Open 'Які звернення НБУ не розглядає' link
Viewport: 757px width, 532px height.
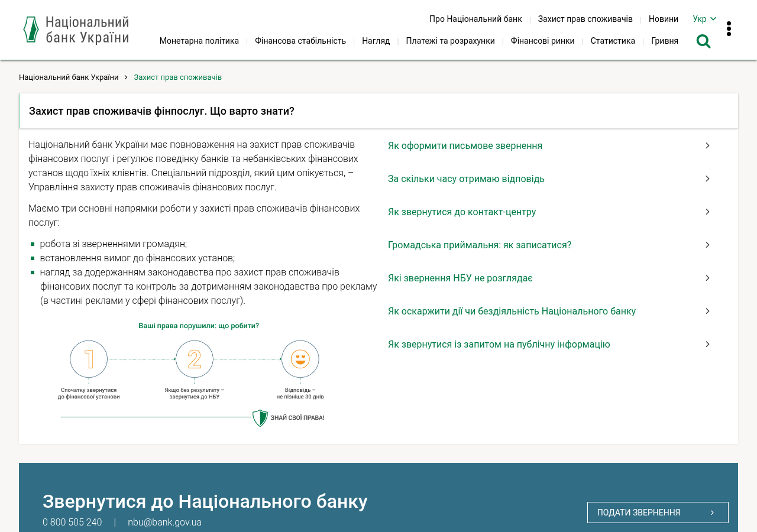(x=460, y=278)
